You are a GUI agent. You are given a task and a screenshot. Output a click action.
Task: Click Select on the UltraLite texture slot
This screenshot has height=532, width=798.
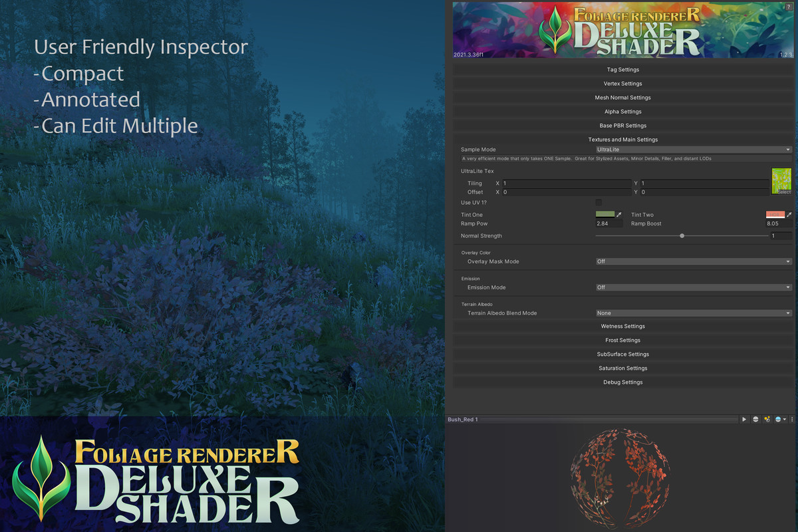coord(783,192)
